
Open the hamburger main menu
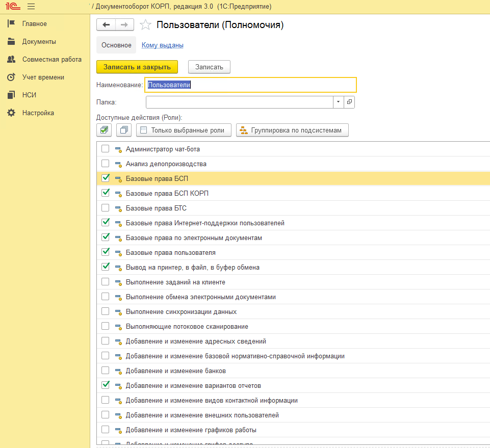click(x=31, y=6)
